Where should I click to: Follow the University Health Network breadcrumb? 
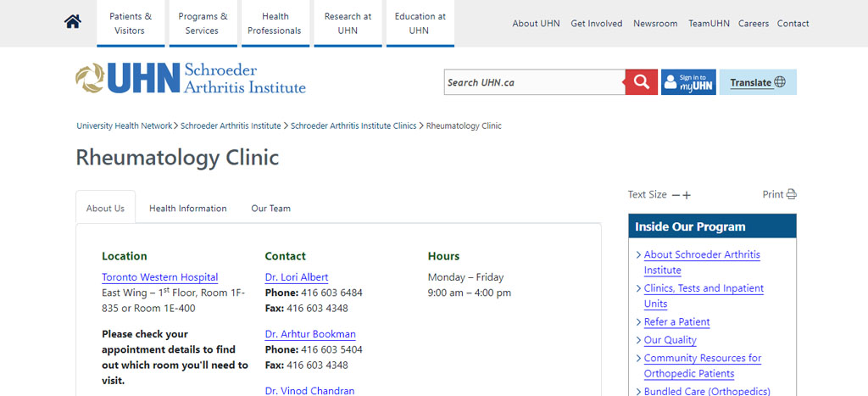tap(124, 125)
